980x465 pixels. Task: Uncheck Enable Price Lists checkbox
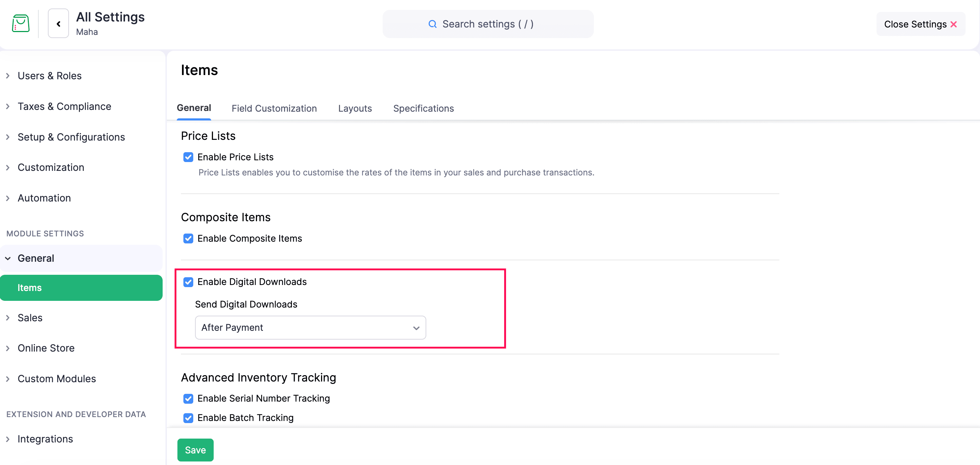point(188,157)
